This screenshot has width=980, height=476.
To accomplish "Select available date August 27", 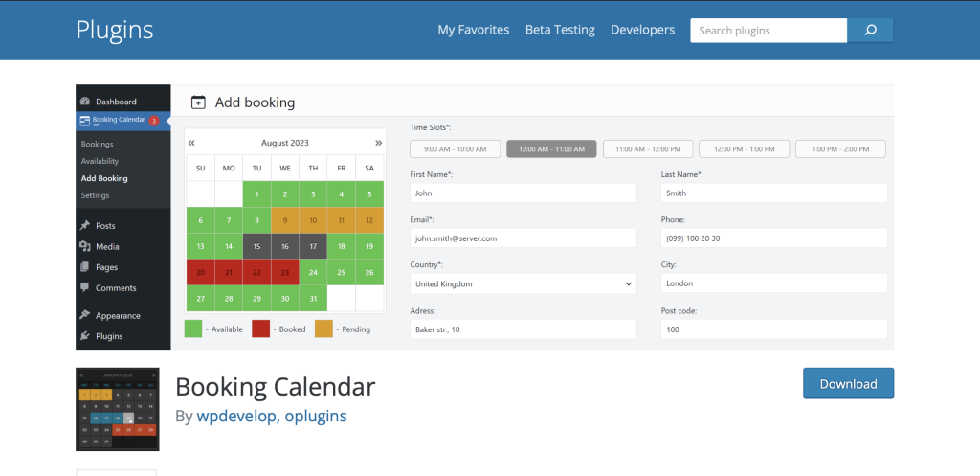I will [201, 299].
